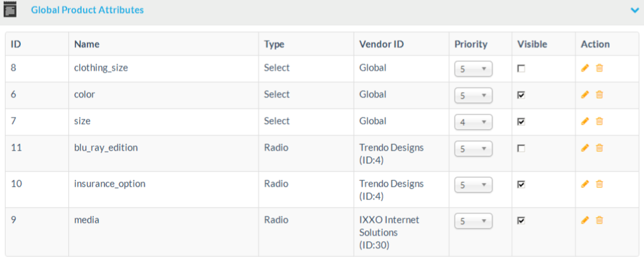
Task: Click the pencil icon for color attribute
Action: coord(585,95)
